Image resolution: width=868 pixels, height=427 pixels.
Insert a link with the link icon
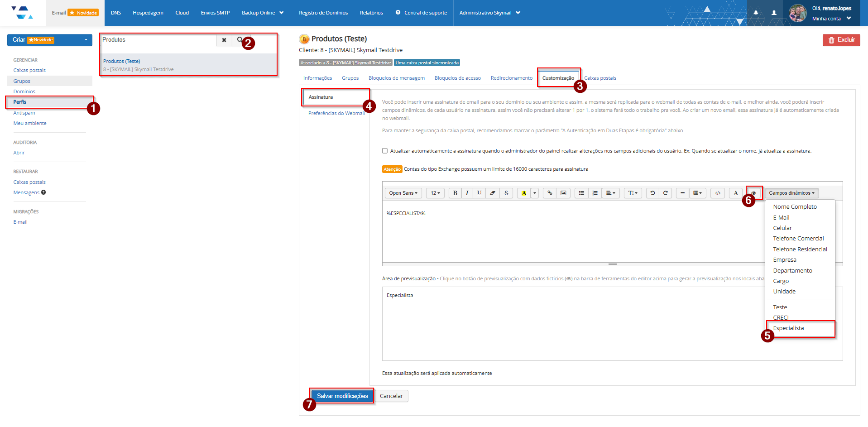550,193
